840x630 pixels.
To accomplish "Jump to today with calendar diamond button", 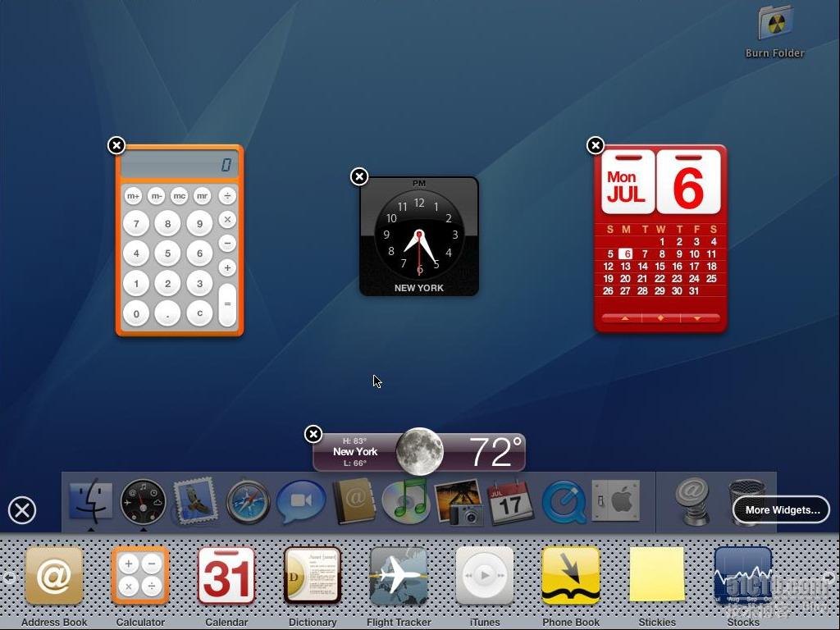I will point(660,318).
